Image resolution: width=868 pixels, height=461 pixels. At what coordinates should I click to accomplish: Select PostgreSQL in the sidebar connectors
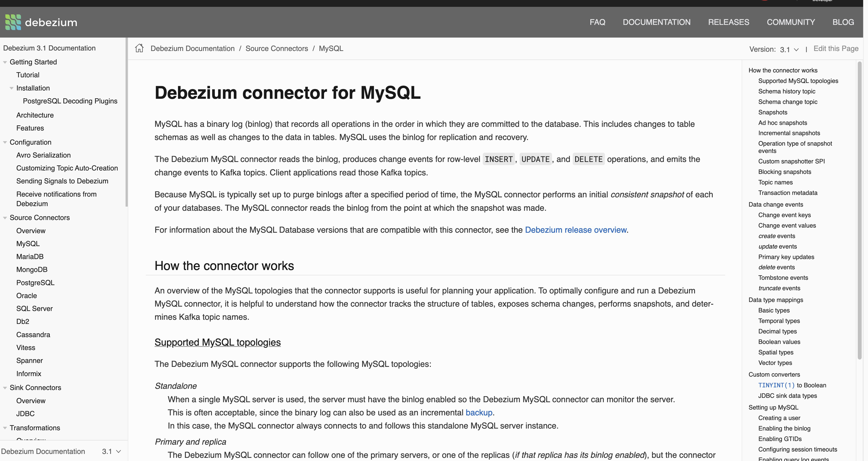35,283
